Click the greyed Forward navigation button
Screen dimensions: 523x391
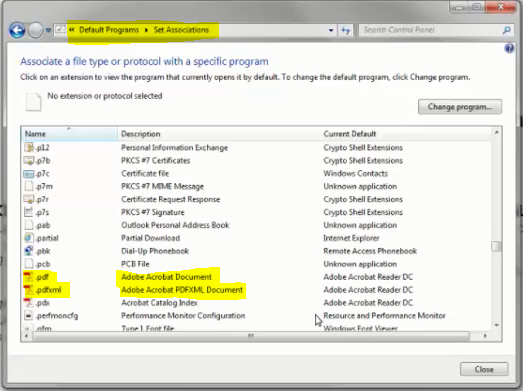point(35,30)
